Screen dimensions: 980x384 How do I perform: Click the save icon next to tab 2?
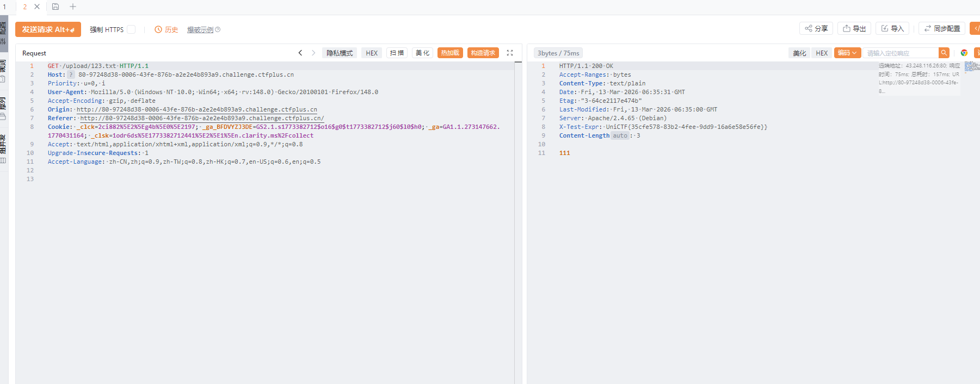[56, 7]
